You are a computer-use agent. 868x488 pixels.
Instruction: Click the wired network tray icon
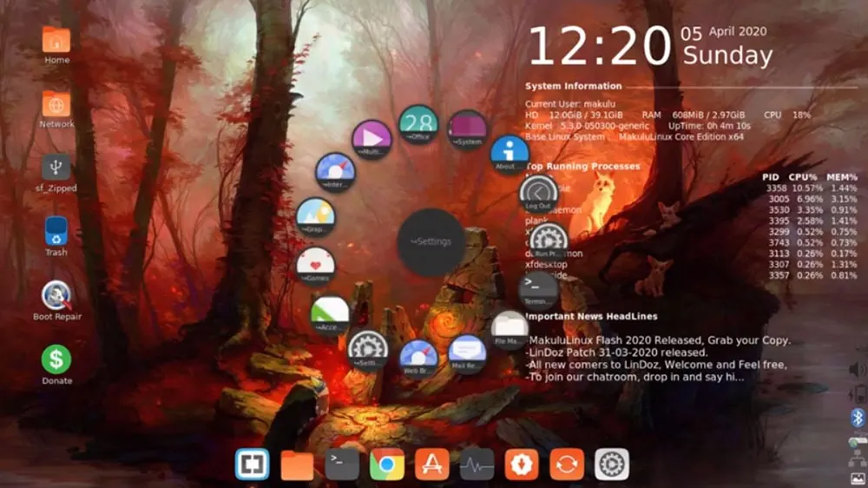pyautogui.click(x=858, y=458)
